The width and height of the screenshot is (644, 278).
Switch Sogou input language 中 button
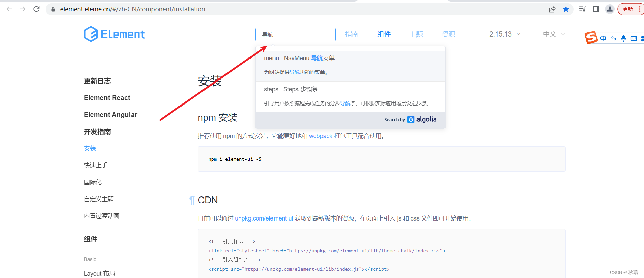(603, 38)
